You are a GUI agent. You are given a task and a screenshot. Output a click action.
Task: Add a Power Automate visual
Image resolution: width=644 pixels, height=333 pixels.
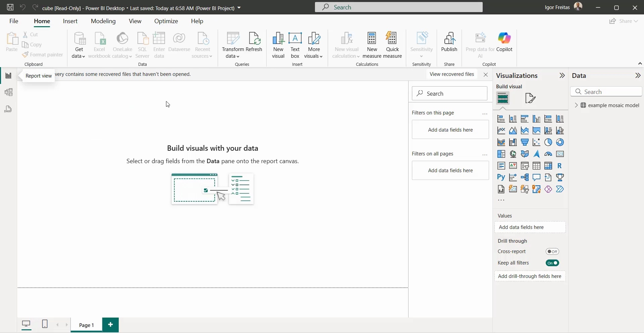click(x=560, y=189)
